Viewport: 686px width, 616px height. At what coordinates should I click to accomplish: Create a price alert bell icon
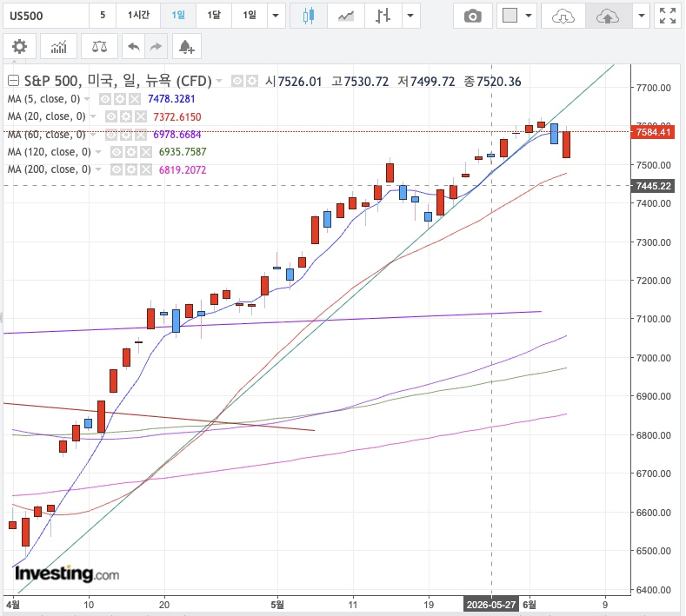point(186,46)
